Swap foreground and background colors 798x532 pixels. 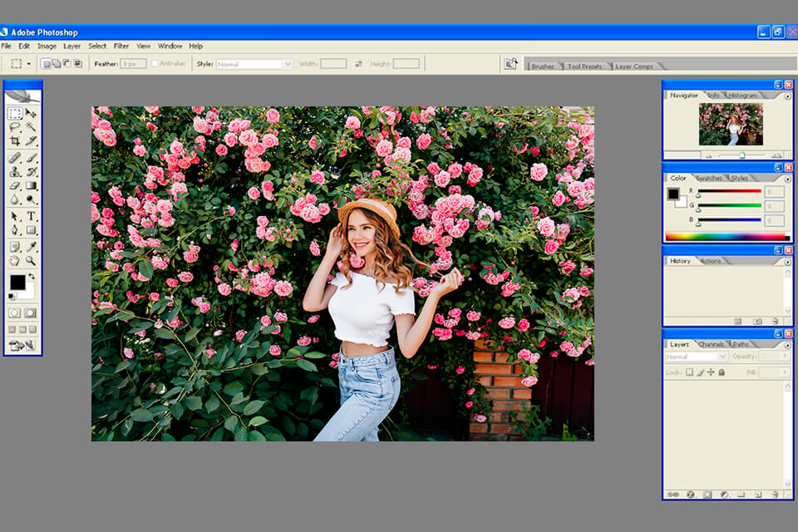(x=32, y=277)
